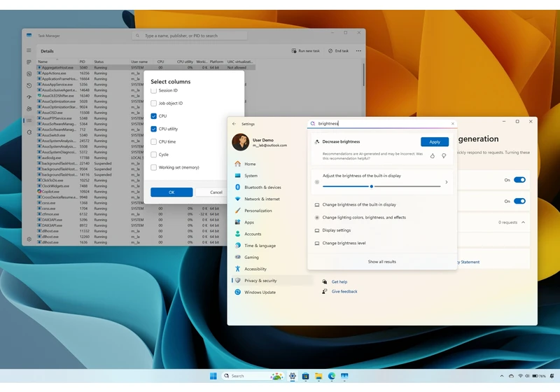Open Windows Start menu on taskbar
Screen dimensions: 560x392
(213, 376)
